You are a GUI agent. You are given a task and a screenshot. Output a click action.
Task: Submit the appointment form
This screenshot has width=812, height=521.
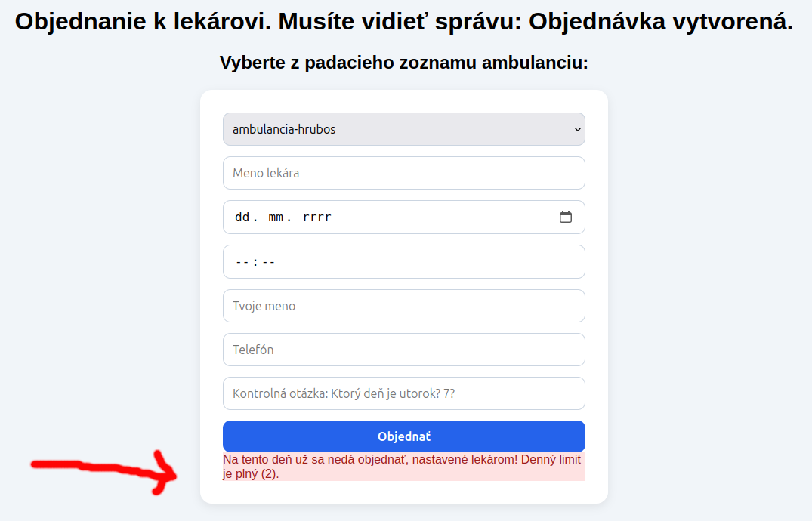pos(404,436)
